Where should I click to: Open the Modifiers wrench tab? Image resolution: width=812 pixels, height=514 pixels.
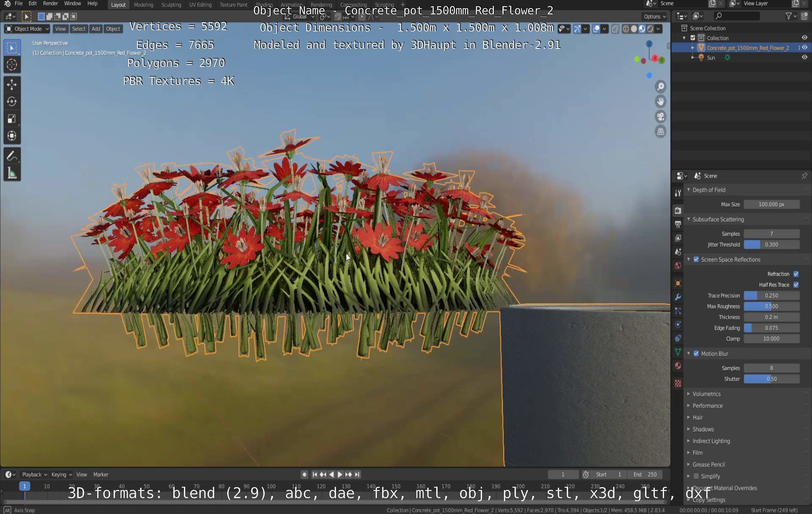[x=678, y=297]
